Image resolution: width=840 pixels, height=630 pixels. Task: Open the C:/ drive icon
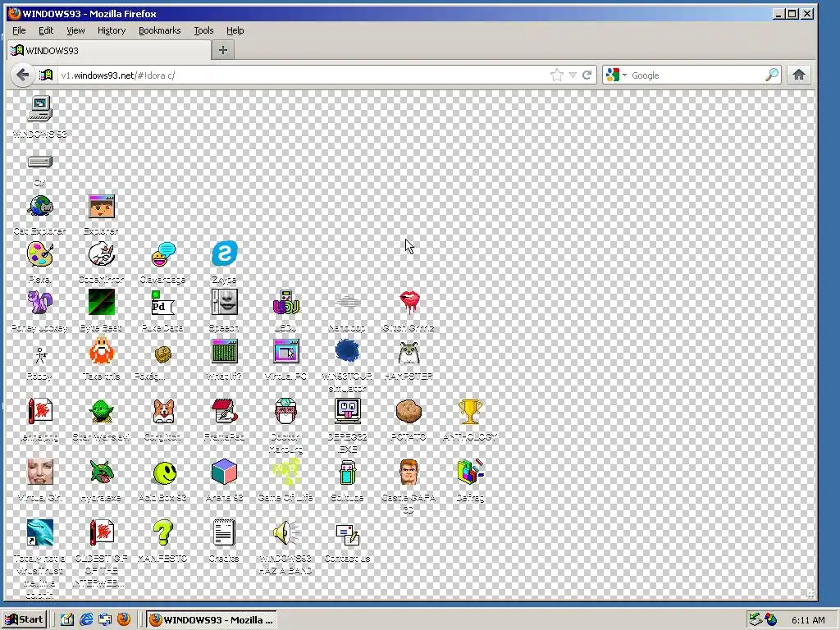tap(40, 162)
